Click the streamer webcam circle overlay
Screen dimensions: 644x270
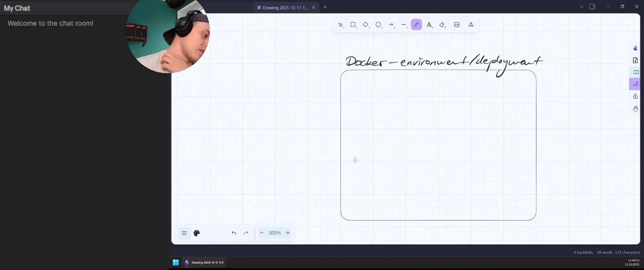(168, 36)
